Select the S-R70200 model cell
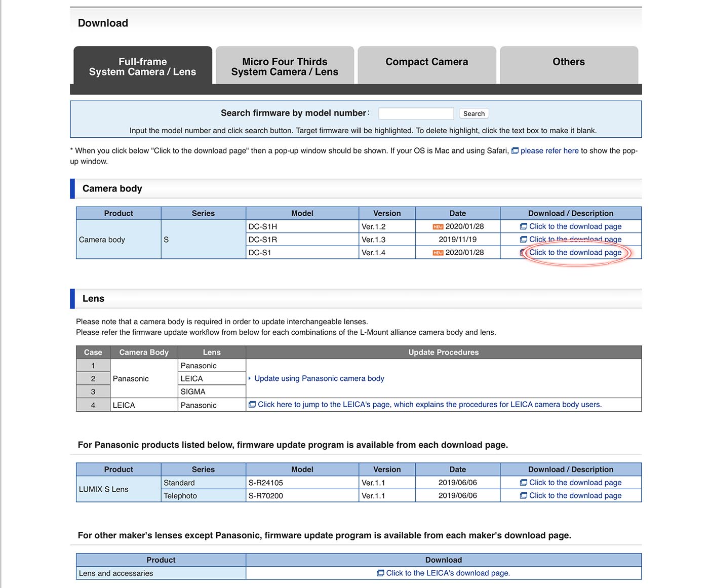 click(302, 495)
